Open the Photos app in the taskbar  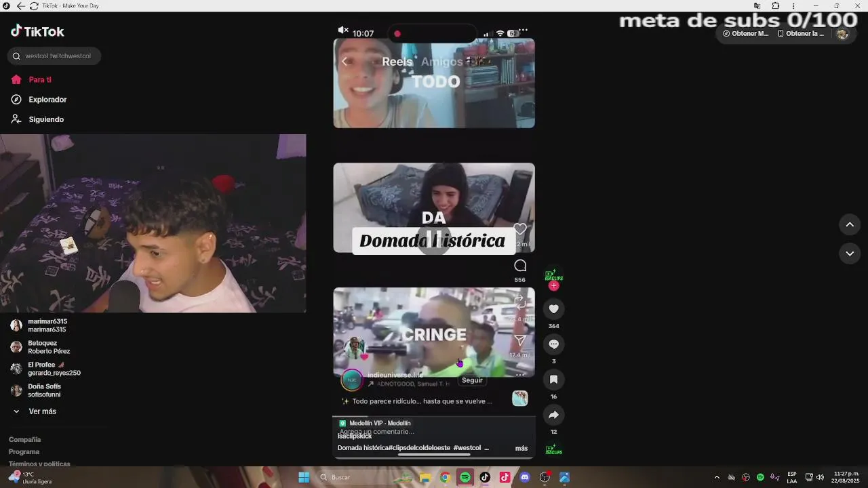564,477
